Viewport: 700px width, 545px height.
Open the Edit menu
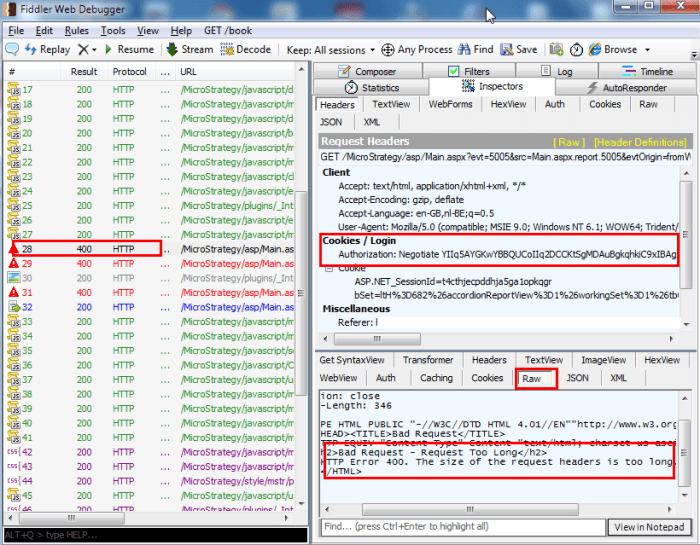coord(44,31)
